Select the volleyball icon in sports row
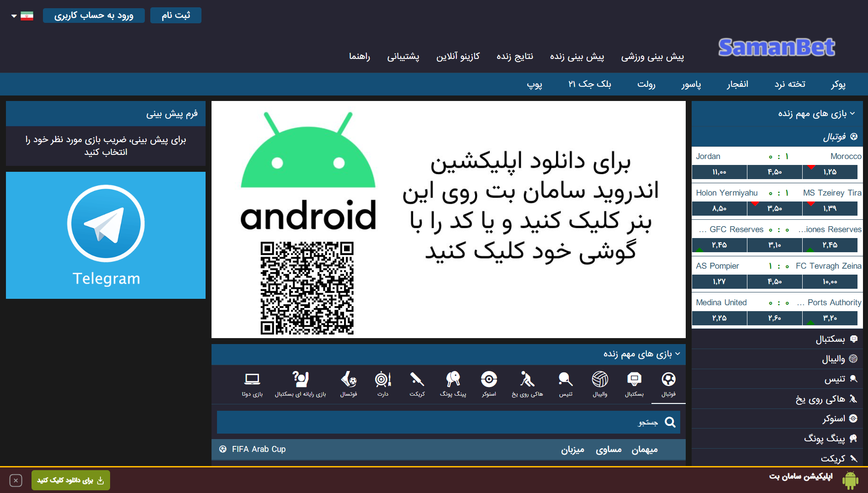 600,379
